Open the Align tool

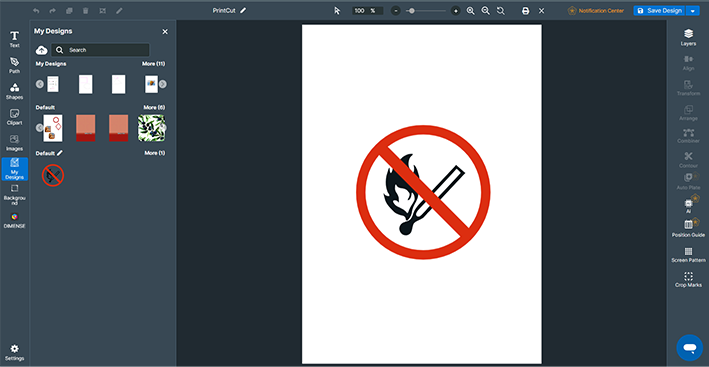[688, 63]
